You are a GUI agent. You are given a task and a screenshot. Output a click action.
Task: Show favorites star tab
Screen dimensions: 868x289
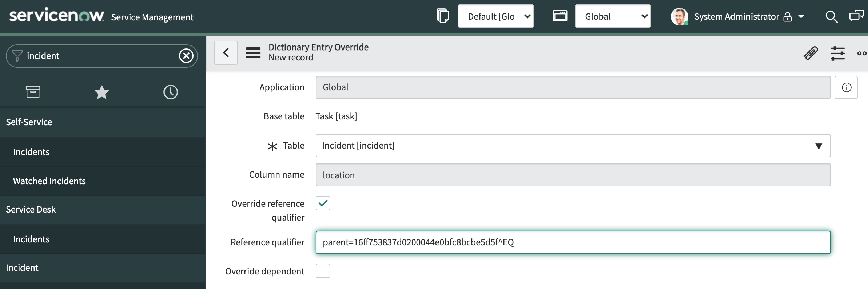(x=101, y=92)
